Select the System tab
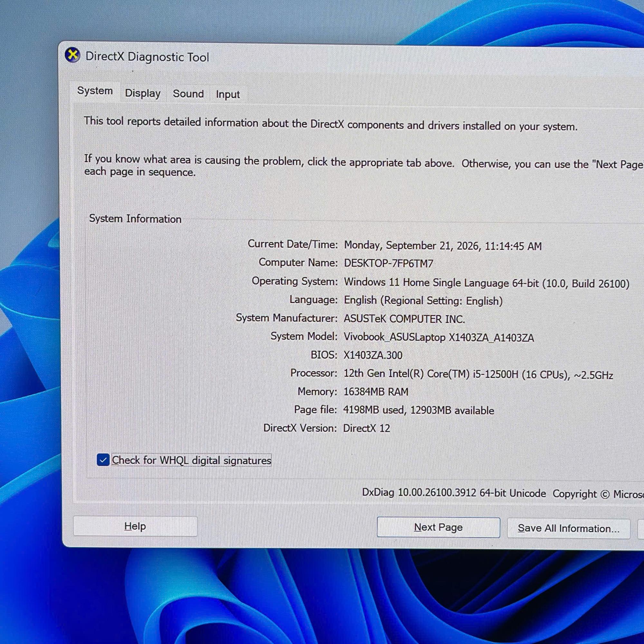 click(95, 91)
